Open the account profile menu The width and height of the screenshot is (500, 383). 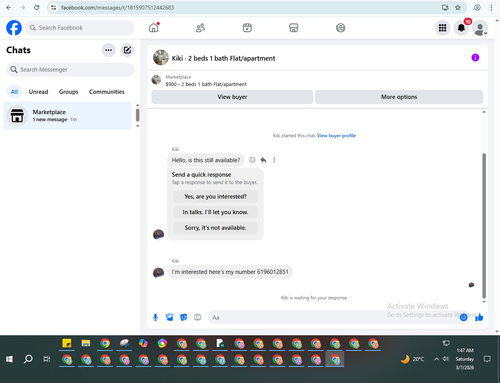coord(480,28)
